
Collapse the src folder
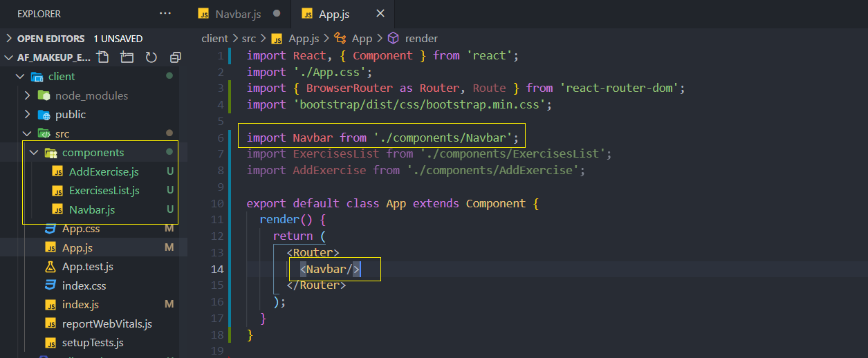tap(28, 133)
